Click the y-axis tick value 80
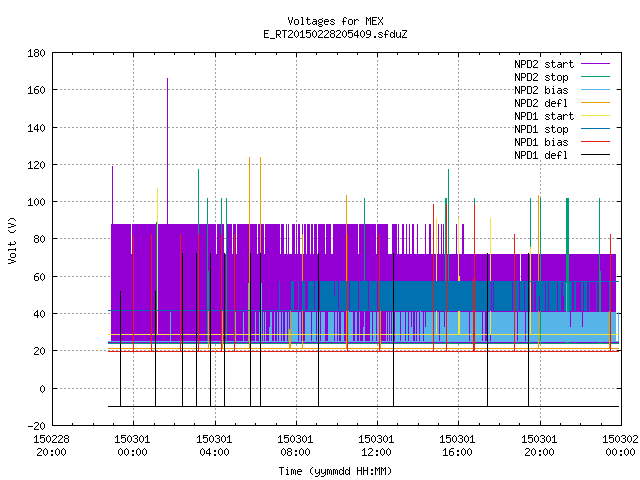 pyautogui.click(x=39, y=239)
